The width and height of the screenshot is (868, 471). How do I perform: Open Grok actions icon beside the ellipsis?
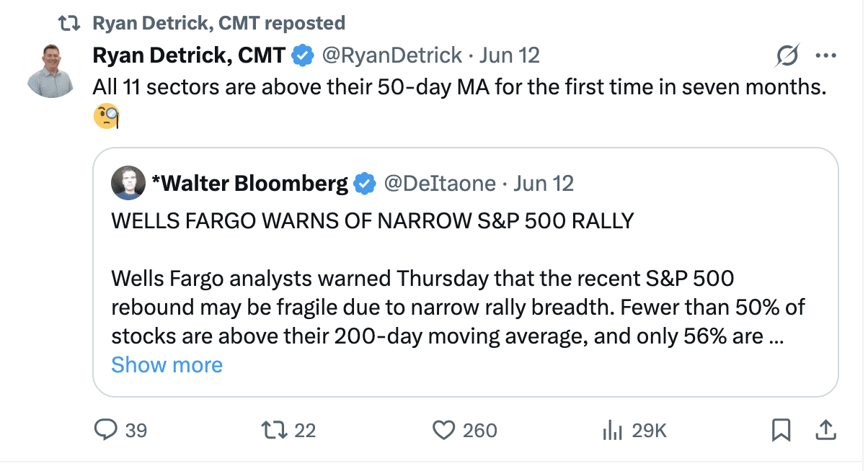[787, 55]
